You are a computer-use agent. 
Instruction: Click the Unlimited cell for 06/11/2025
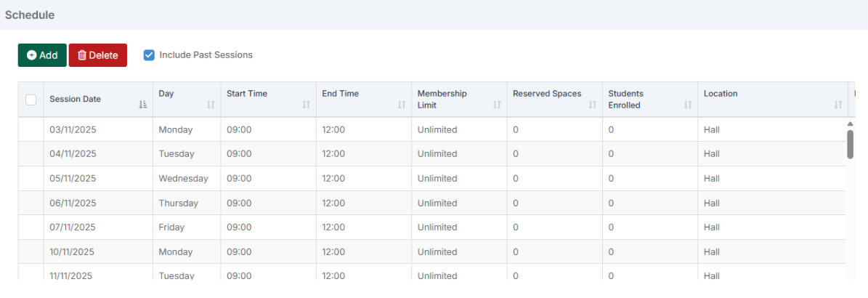click(x=437, y=203)
